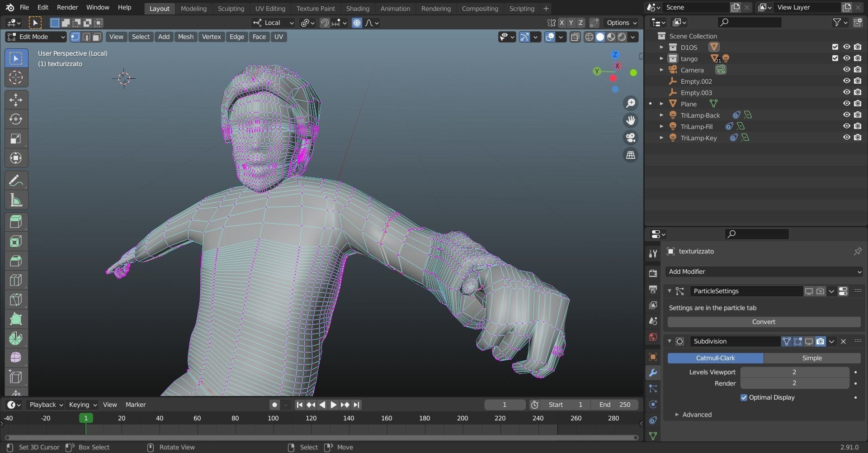Select the Extrude Region tool

pyautogui.click(x=16, y=222)
